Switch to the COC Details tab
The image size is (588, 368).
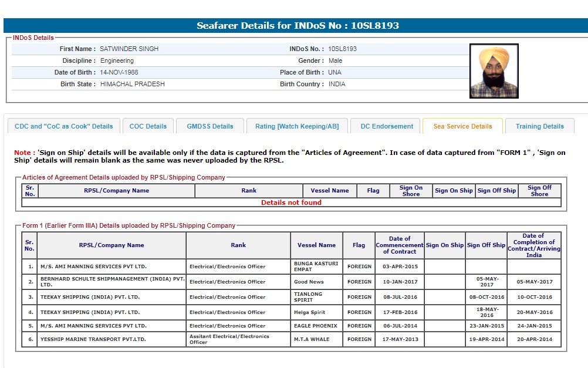click(148, 126)
